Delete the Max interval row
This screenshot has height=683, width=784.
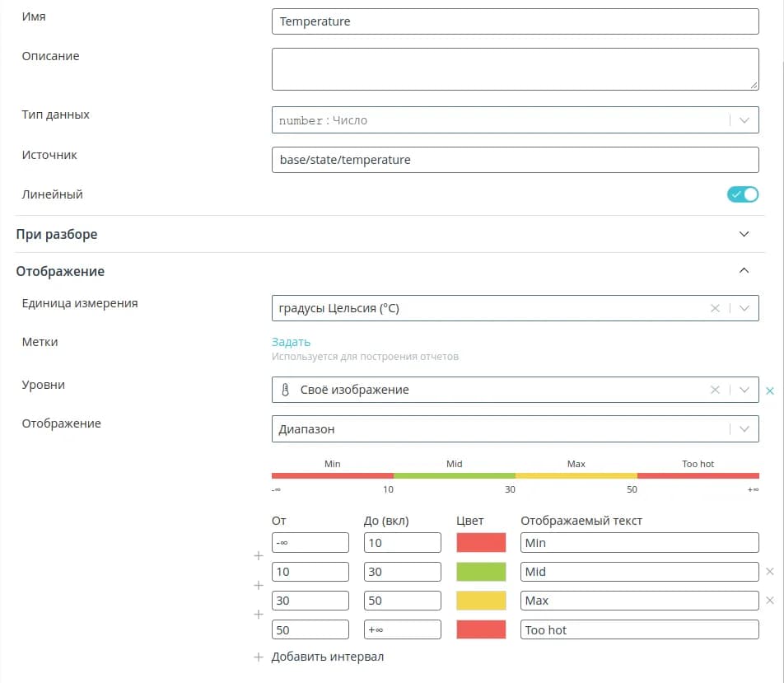pyautogui.click(x=770, y=601)
